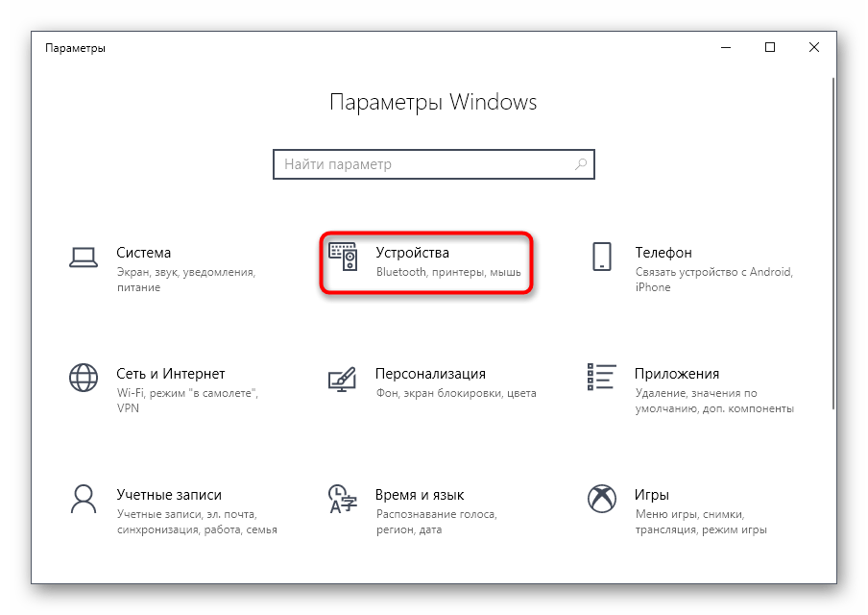
Task: Open the Сеть и Интернет globe icon
Action: pyautogui.click(x=84, y=378)
